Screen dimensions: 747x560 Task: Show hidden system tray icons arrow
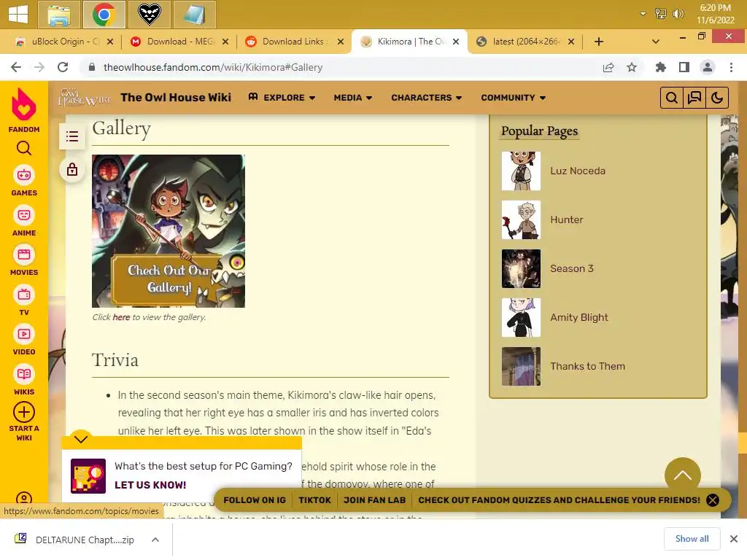[643, 14]
